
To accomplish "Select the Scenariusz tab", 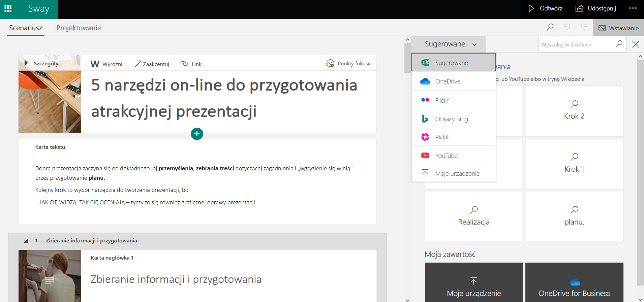I will click(x=26, y=28).
